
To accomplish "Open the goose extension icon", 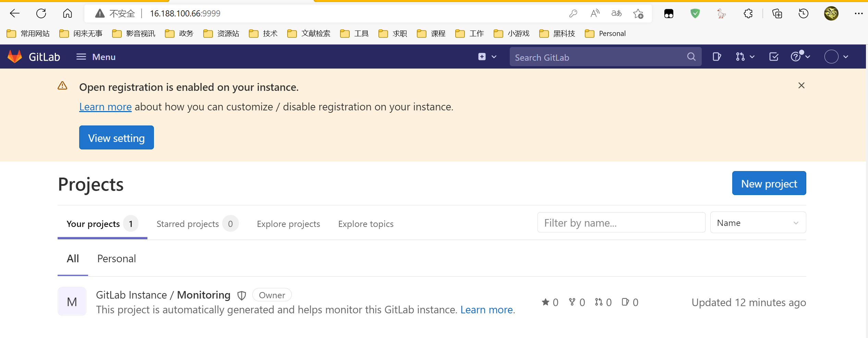I will 722,13.
